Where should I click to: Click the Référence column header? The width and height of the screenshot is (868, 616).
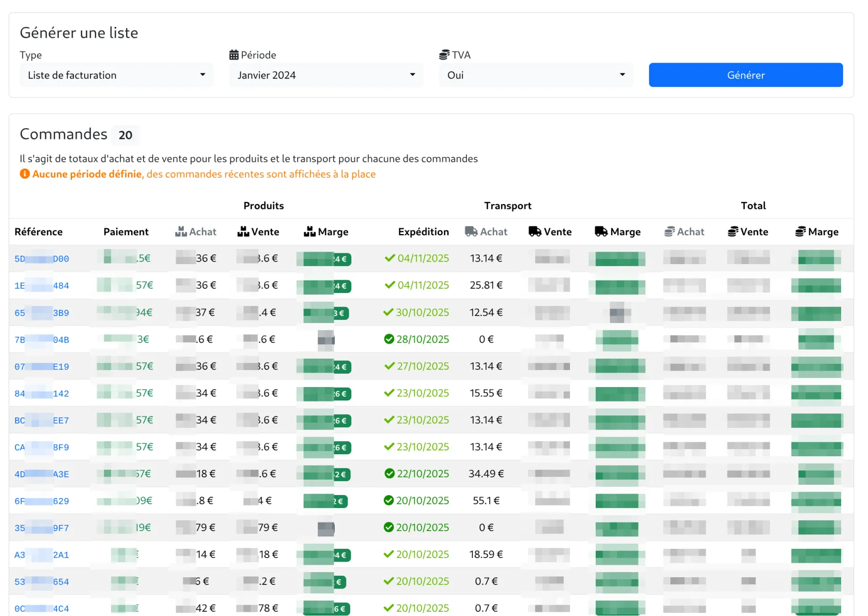(x=38, y=232)
